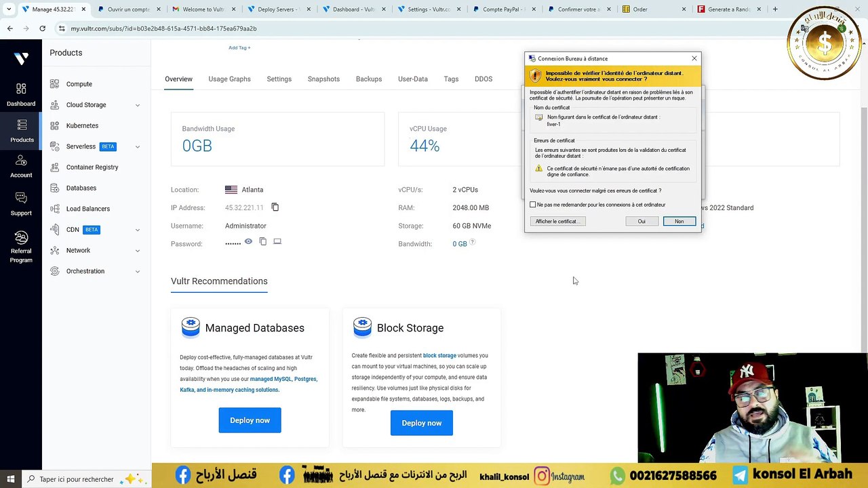The height and width of the screenshot is (488, 868).
Task: Click the Network product icon
Action: tap(54, 250)
